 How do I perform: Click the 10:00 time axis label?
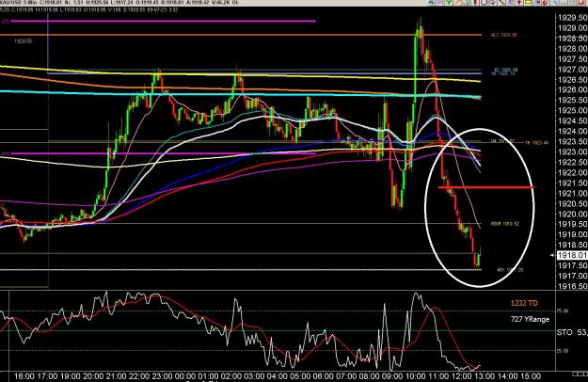[x=416, y=376]
